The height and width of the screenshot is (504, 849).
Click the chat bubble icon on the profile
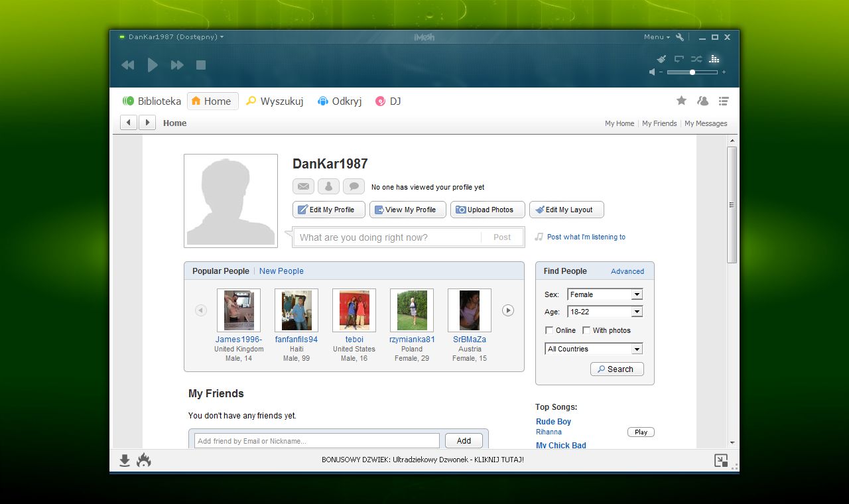[x=354, y=186]
